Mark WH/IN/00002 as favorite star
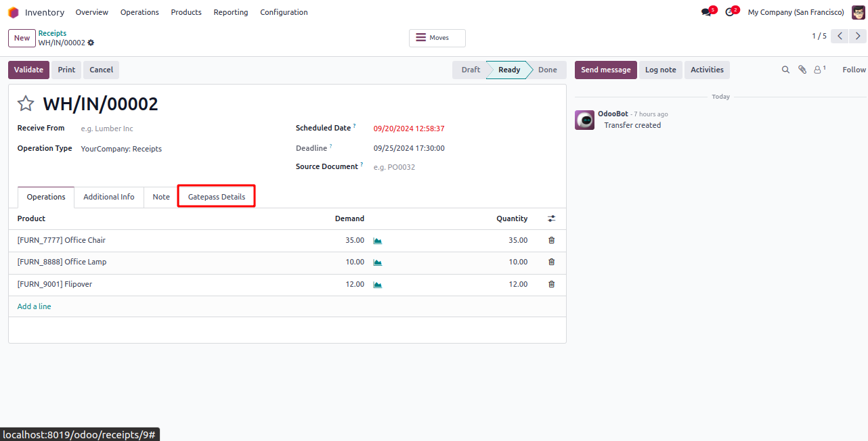 (x=26, y=103)
